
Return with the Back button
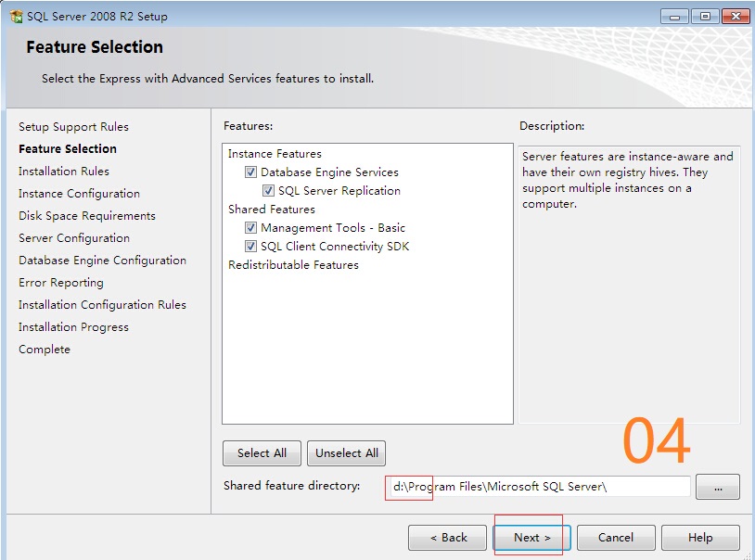447,538
